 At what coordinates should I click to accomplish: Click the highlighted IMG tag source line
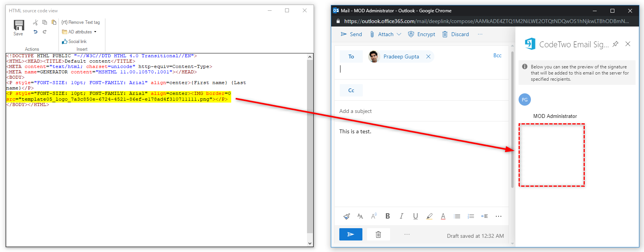118,96
